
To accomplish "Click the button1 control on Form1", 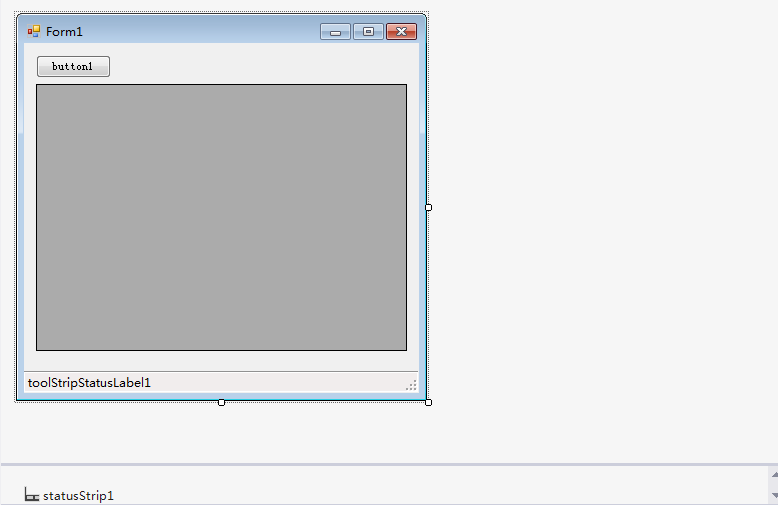I will 73,66.
